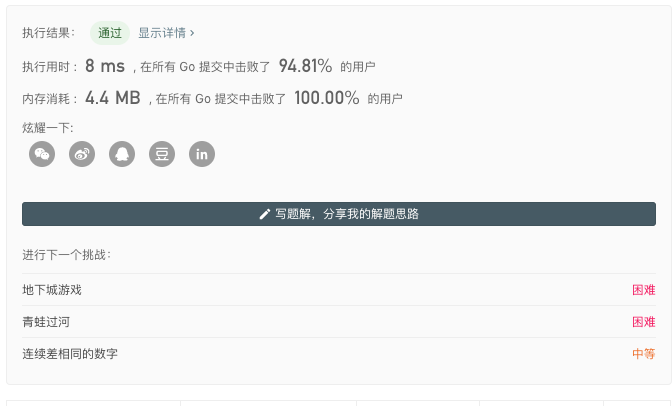
Task: Click the 94.81% runtime percentile
Action: [305, 66]
